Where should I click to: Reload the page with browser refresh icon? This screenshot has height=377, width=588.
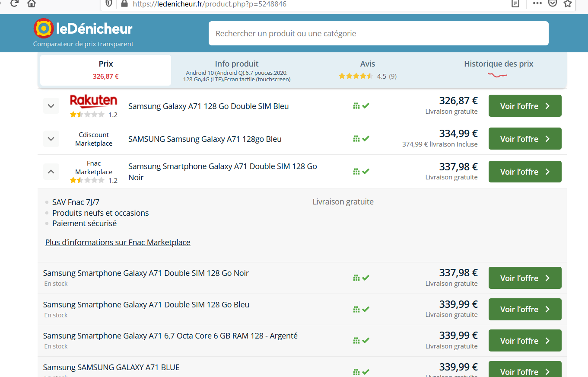(14, 3)
